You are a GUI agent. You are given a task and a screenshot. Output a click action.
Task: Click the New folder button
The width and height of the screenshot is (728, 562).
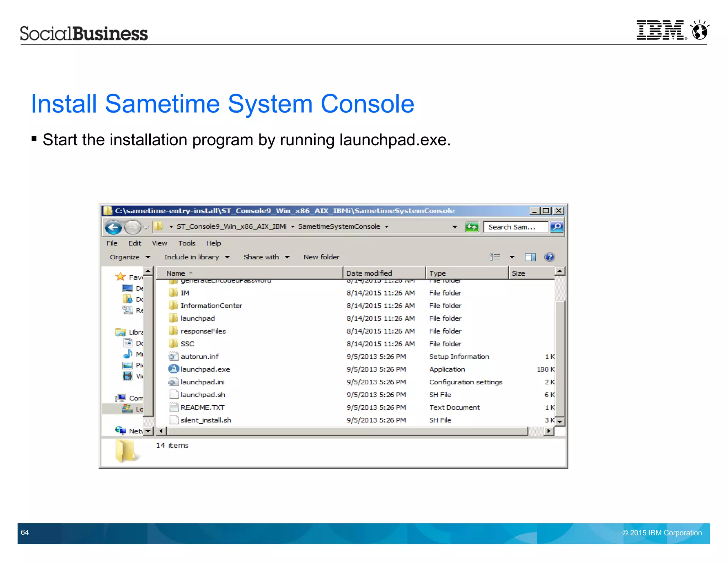[x=321, y=257]
